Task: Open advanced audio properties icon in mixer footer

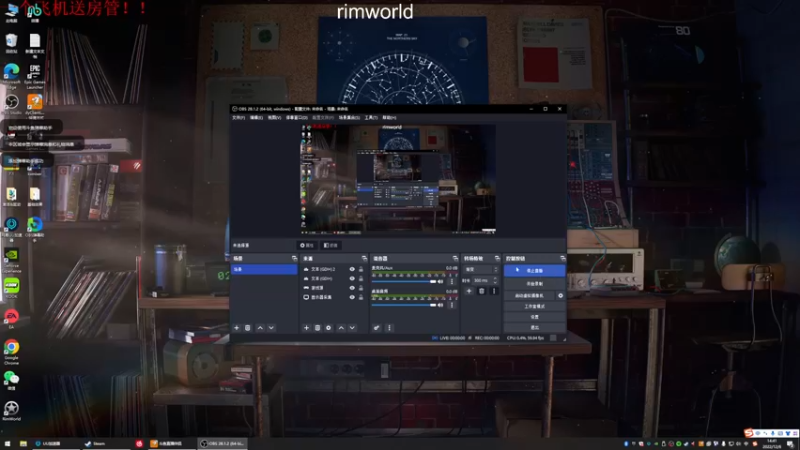Action: tap(377, 328)
